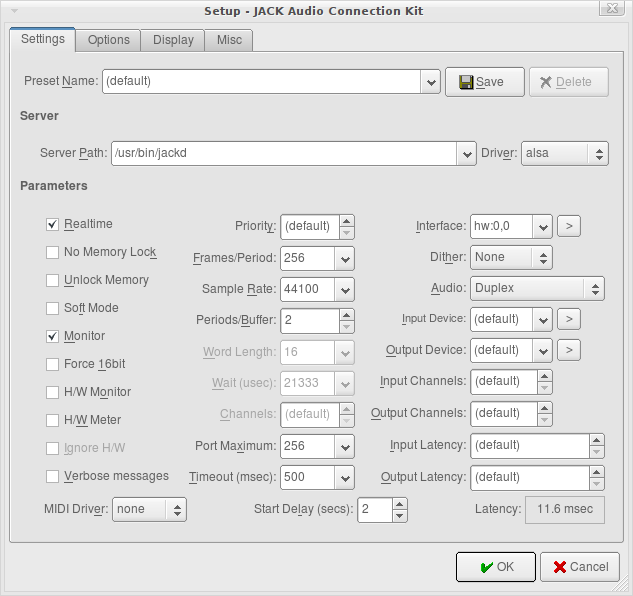
Task: Open the Audio Duplex dropdown
Action: pos(596,289)
